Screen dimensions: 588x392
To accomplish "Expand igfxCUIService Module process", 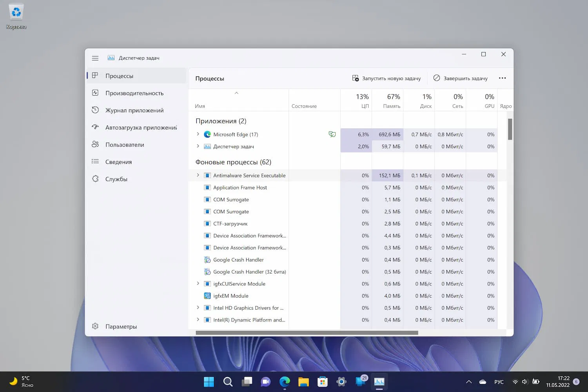I will coord(198,283).
